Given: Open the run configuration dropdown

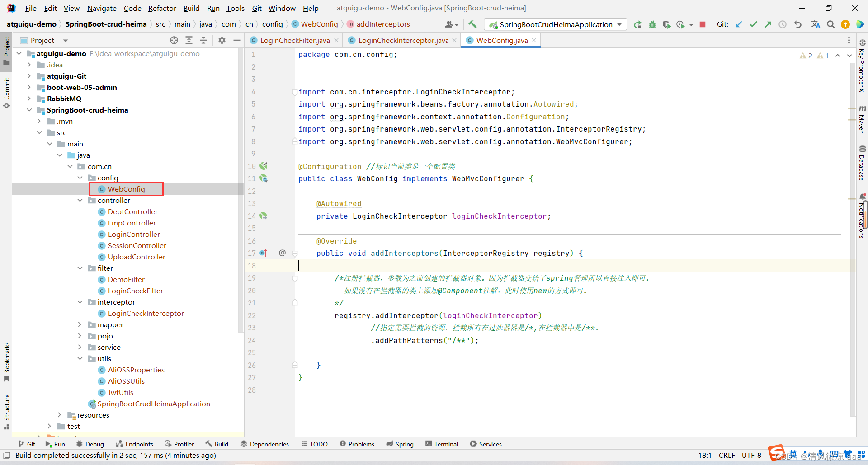Looking at the screenshot, I should point(556,24).
